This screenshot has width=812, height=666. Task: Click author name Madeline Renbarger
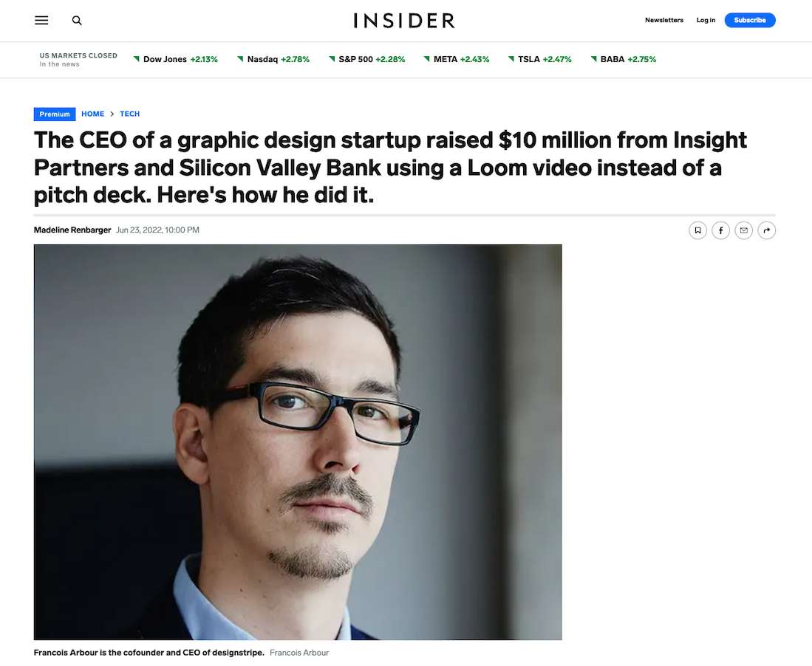(72, 230)
